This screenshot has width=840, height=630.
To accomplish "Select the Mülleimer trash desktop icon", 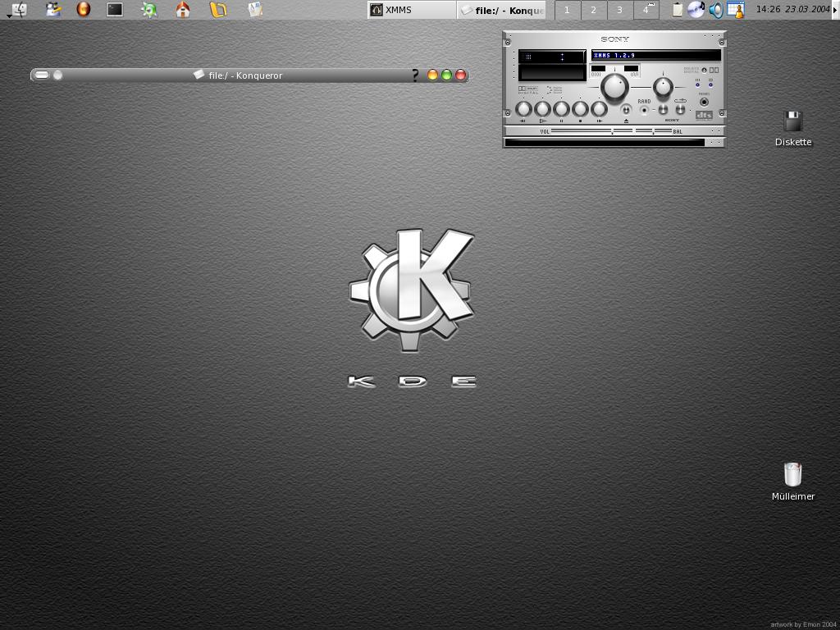I will tap(793, 482).
